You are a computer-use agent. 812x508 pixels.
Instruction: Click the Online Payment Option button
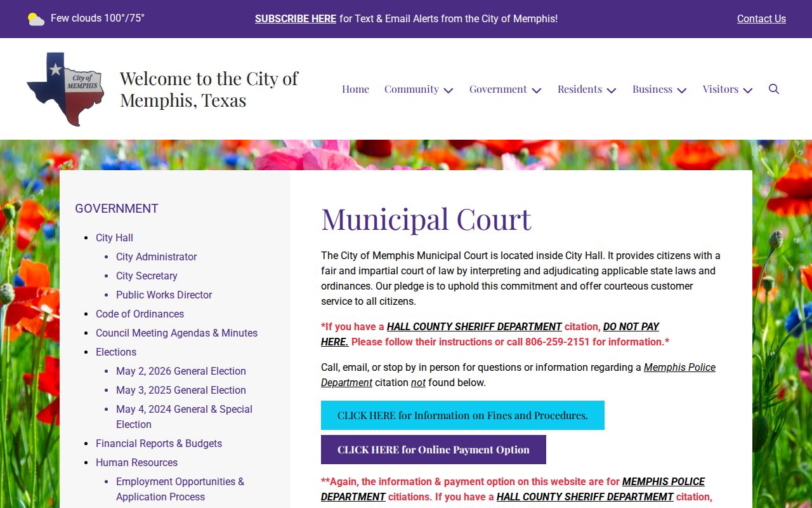pyautogui.click(x=433, y=450)
